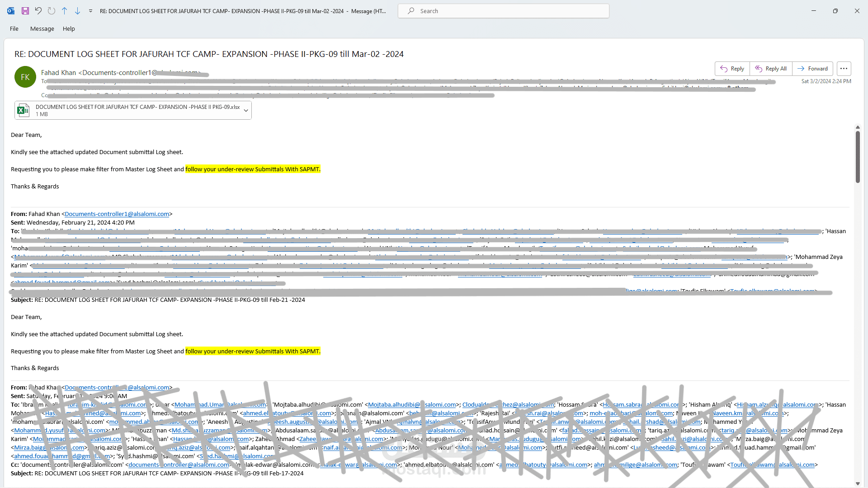Open the Customize Quick Access Toolbar dropdown
The height and width of the screenshot is (488, 868).
[90, 11]
